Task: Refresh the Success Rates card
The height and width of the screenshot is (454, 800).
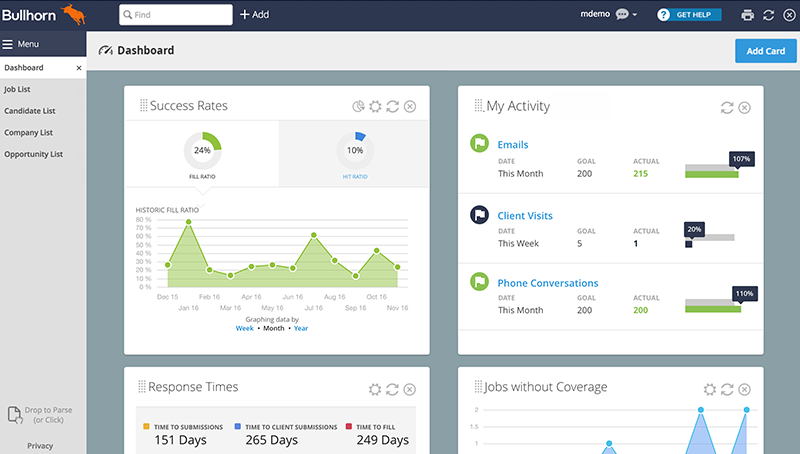Action: [x=392, y=106]
